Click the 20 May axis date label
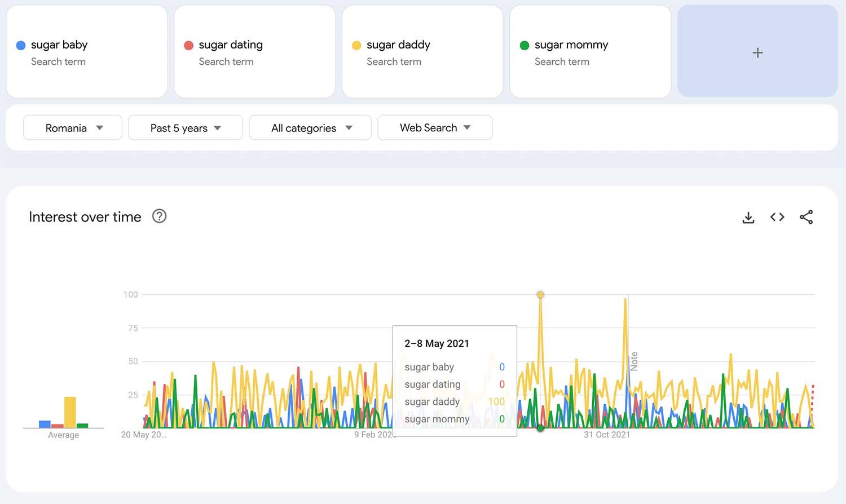This screenshot has width=846, height=504. click(144, 435)
